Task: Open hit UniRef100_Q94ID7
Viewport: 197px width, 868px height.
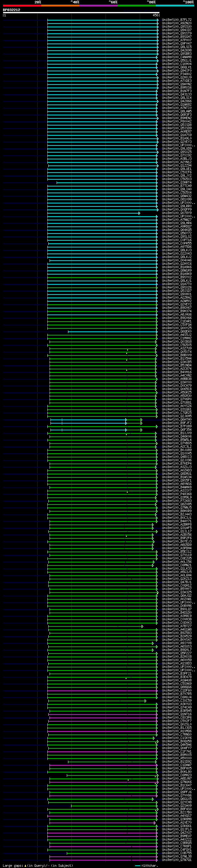Action: pos(177,30)
